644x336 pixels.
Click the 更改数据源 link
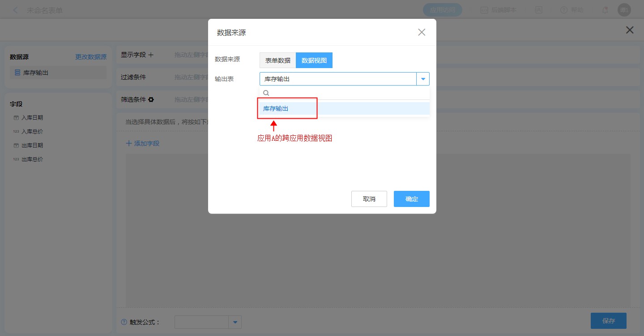pos(91,57)
